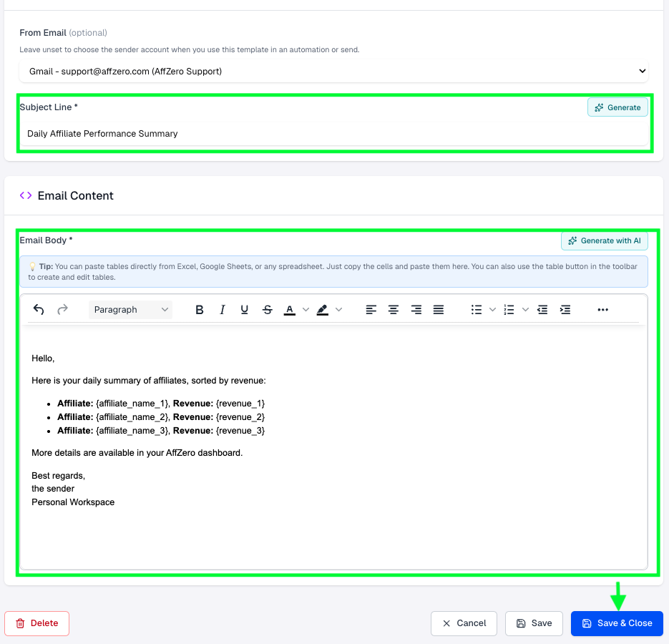
Task: Toggle bold formatting
Action: tap(199, 309)
